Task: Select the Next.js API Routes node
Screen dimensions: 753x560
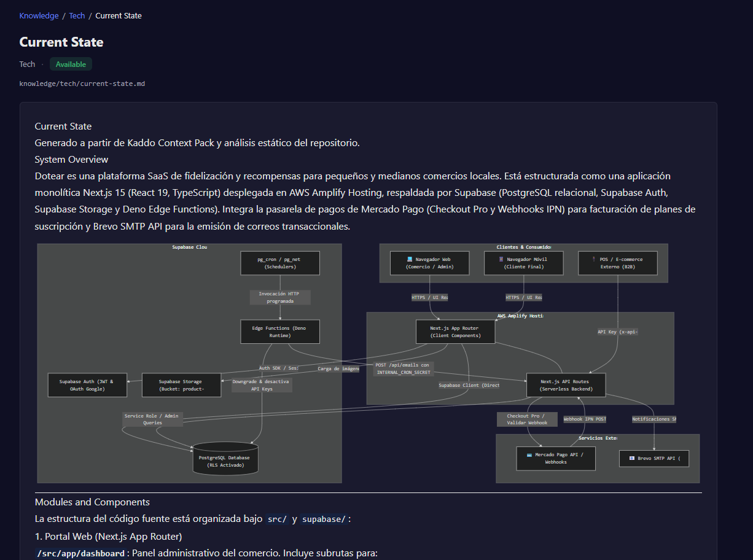Action: click(566, 385)
